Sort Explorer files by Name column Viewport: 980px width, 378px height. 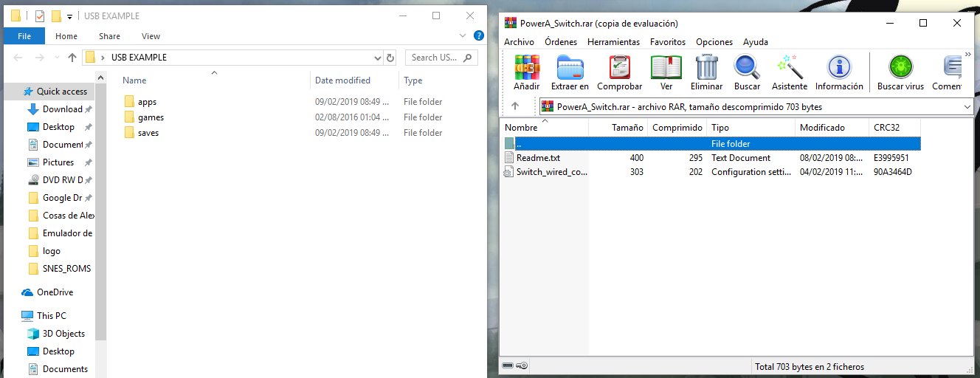point(213,80)
